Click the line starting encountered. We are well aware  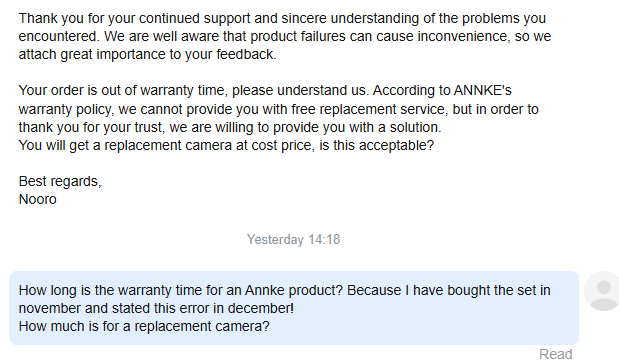[285, 36]
